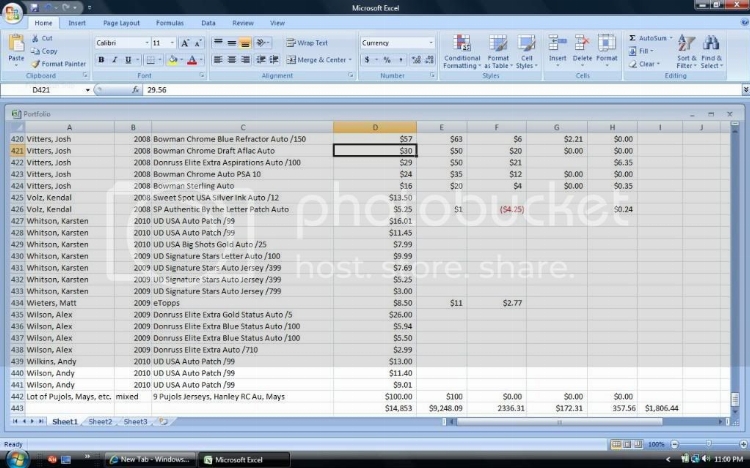Image resolution: width=750 pixels, height=468 pixels.
Task: Open Cell Styles gallery
Action: coord(526,52)
